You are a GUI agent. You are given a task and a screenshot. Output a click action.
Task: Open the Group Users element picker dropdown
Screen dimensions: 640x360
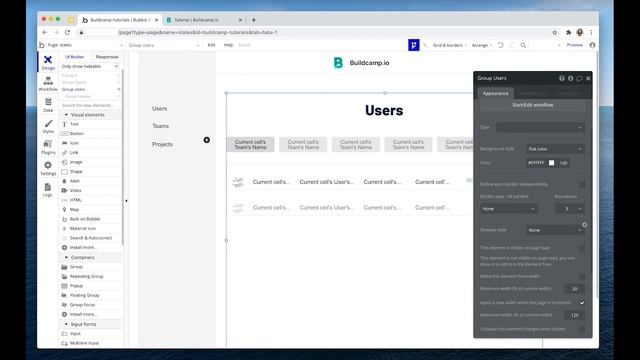(x=164, y=45)
